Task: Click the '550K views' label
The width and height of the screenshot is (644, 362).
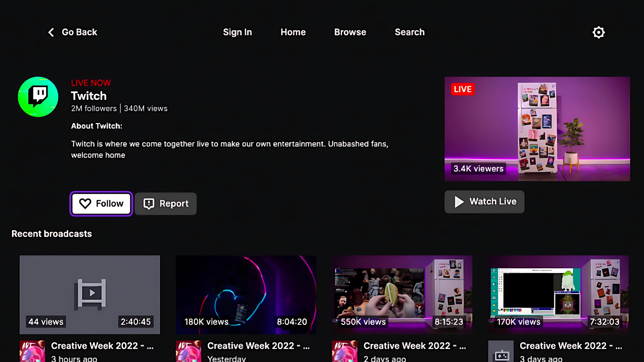Action: [x=363, y=322]
